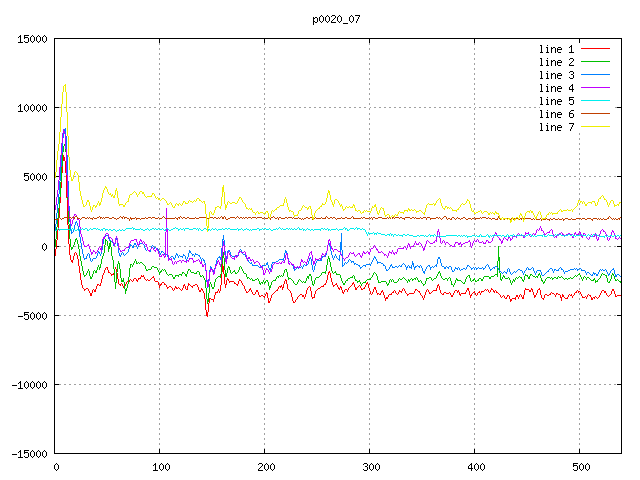This screenshot has height=480, width=640.
Task: Click the 100 x-axis tick label
Action: (x=160, y=467)
